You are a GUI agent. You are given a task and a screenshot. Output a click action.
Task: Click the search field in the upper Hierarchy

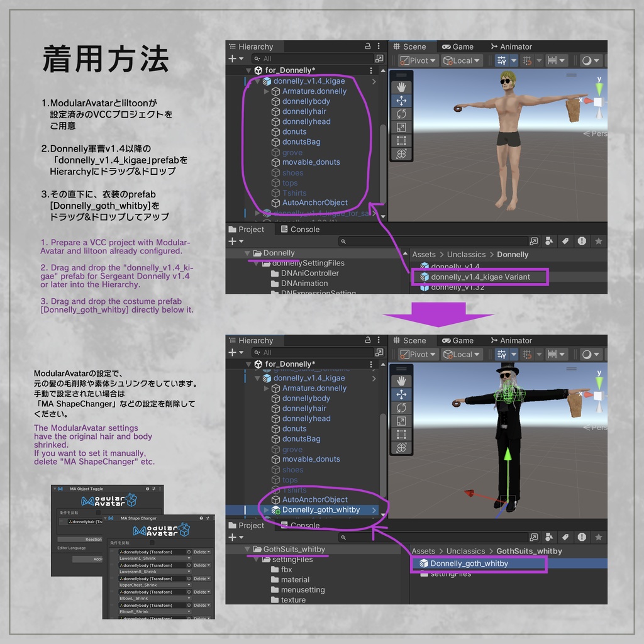click(313, 58)
